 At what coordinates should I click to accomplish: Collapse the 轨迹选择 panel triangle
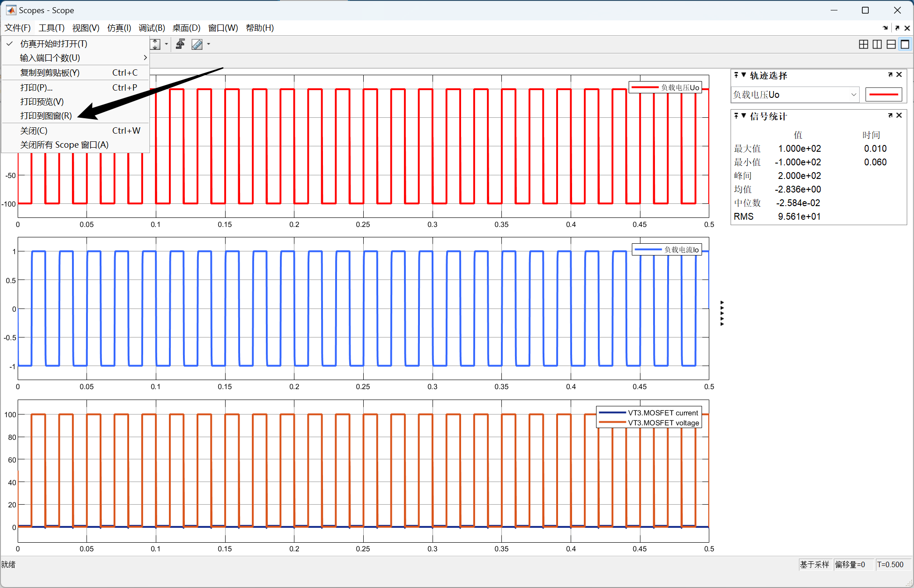(x=744, y=75)
